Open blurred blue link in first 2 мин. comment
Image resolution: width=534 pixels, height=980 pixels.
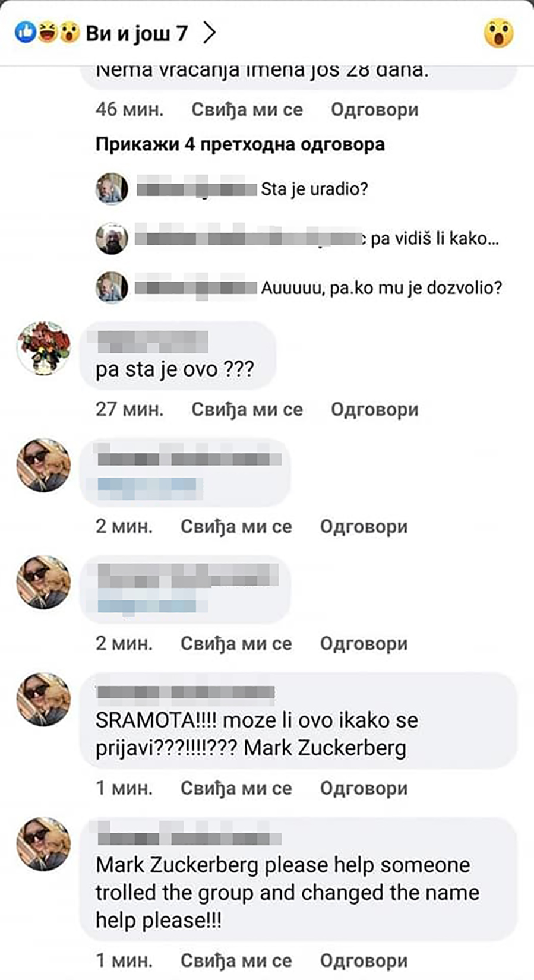click(147, 488)
